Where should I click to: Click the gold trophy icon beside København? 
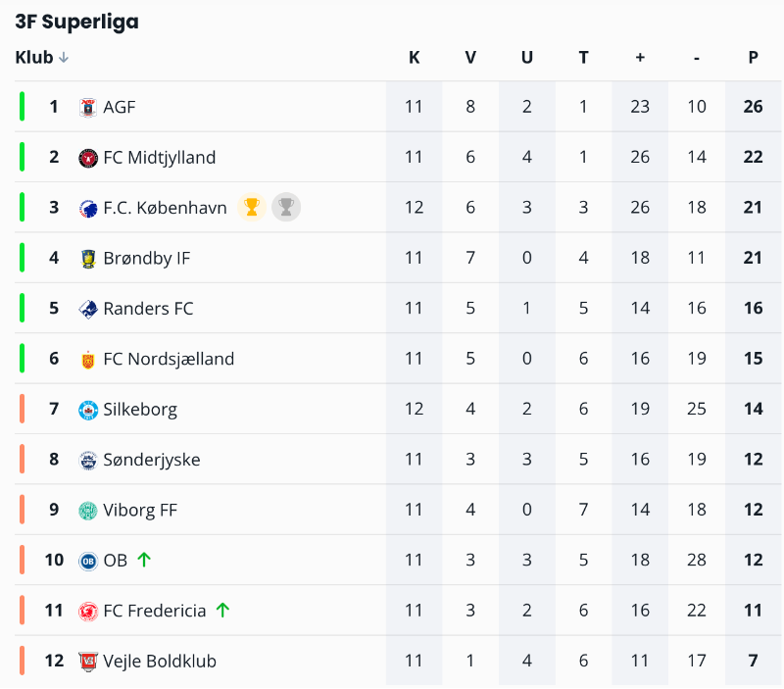[x=252, y=207]
